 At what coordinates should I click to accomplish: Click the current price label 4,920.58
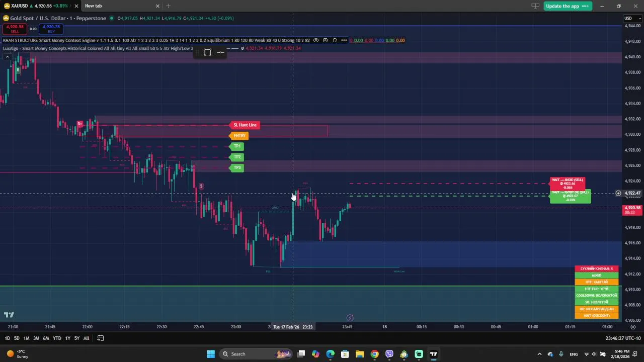pyautogui.click(x=632, y=210)
